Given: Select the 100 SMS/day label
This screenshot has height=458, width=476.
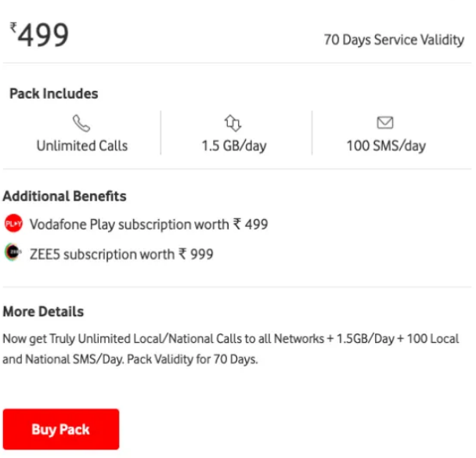Looking at the screenshot, I should (x=385, y=146).
